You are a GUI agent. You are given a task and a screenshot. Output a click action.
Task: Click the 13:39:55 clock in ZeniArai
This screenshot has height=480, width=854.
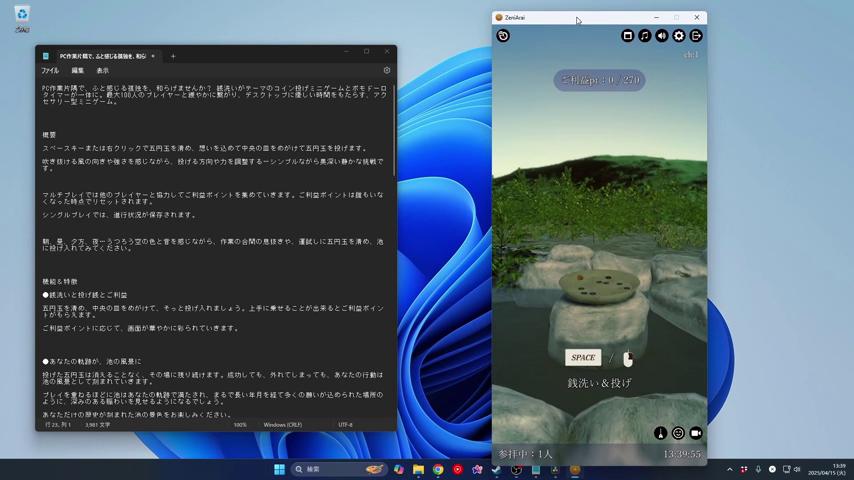pos(682,454)
